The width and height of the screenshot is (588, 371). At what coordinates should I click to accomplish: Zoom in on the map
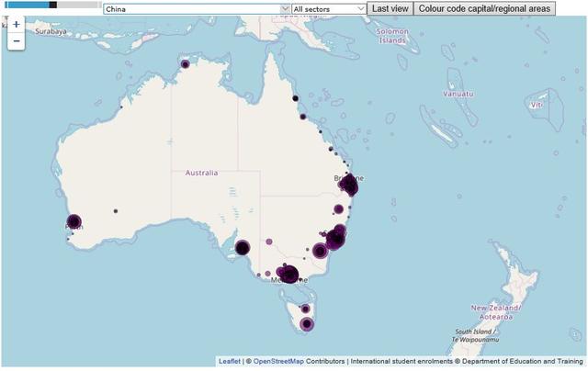point(17,25)
